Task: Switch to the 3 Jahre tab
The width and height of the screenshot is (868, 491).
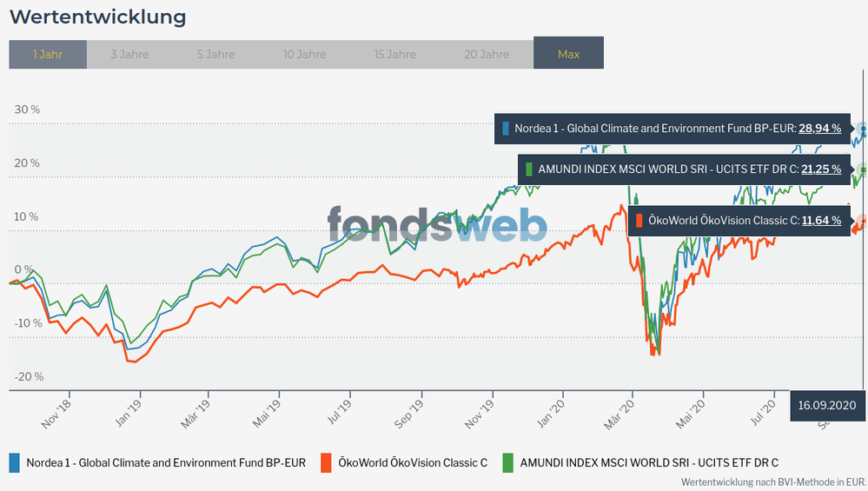Action: coord(129,54)
